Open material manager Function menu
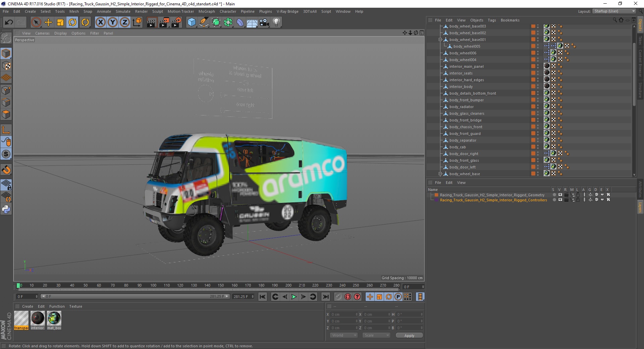 pyautogui.click(x=57, y=306)
